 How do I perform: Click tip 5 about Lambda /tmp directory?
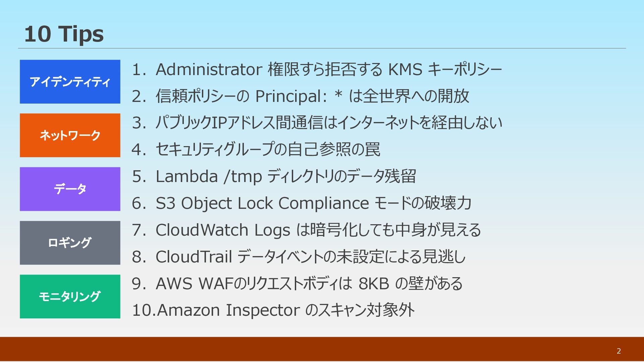click(274, 176)
